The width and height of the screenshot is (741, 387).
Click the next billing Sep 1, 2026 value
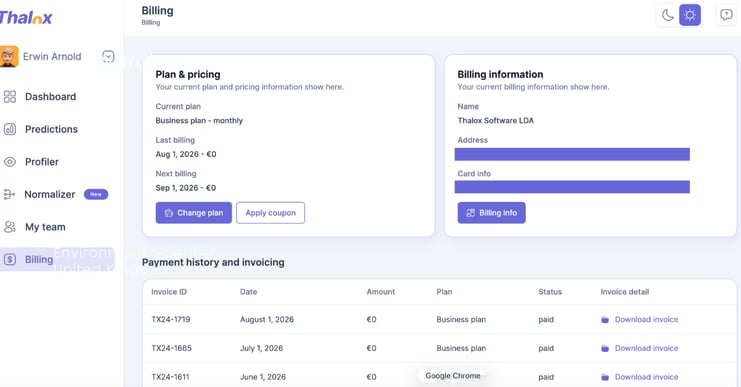click(x=186, y=188)
